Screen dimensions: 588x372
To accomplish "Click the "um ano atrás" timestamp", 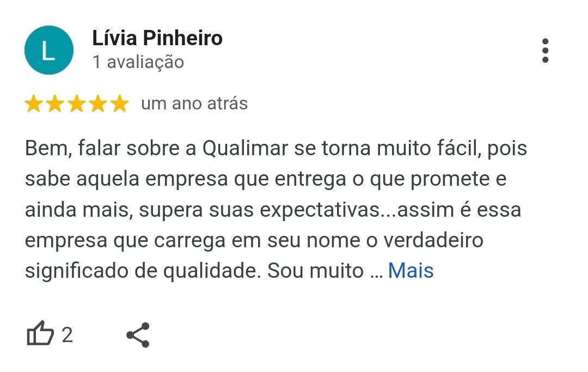I will tap(194, 103).
